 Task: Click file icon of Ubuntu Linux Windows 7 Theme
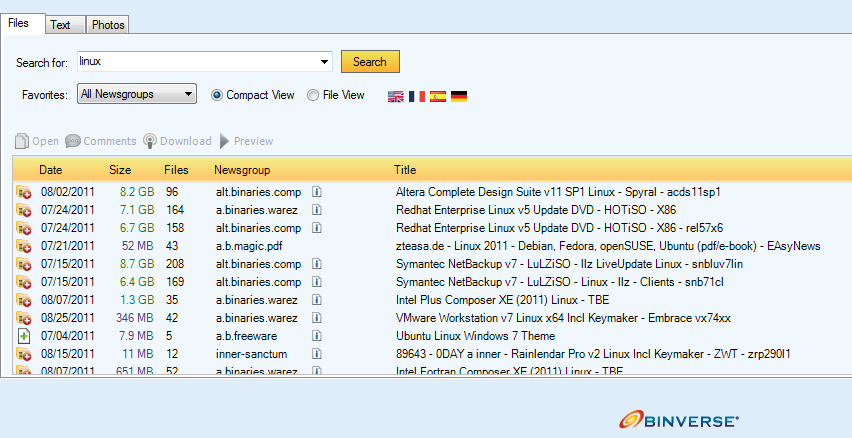[24, 336]
